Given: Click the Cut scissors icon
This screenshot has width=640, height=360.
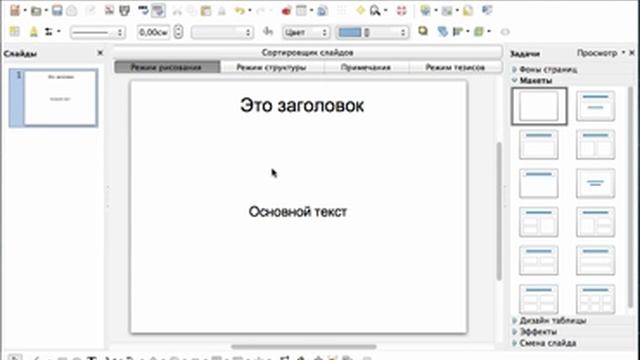Looking at the screenshot, I should (x=177, y=11).
